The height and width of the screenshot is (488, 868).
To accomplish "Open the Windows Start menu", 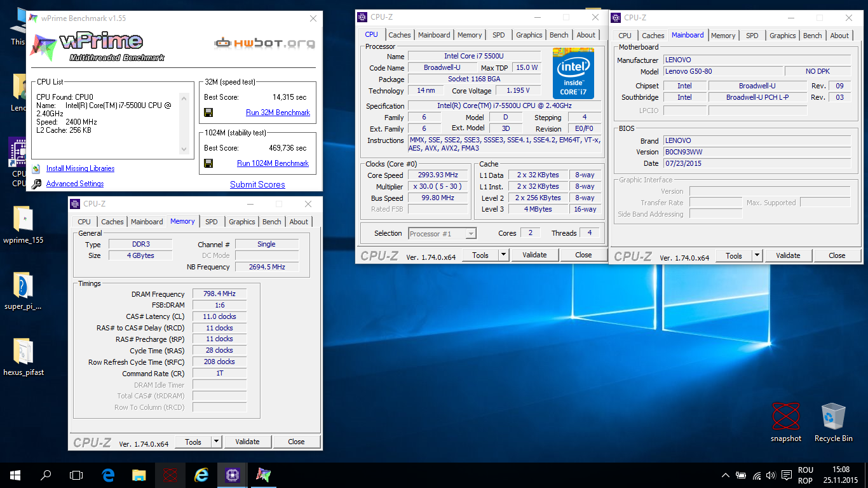I will pyautogui.click(x=15, y=475).
